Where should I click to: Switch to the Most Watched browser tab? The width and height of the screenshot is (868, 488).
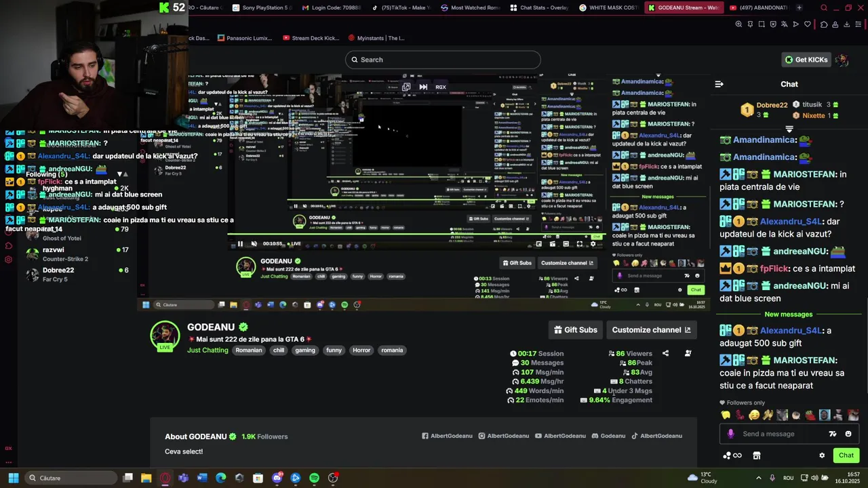pos(470,7)
